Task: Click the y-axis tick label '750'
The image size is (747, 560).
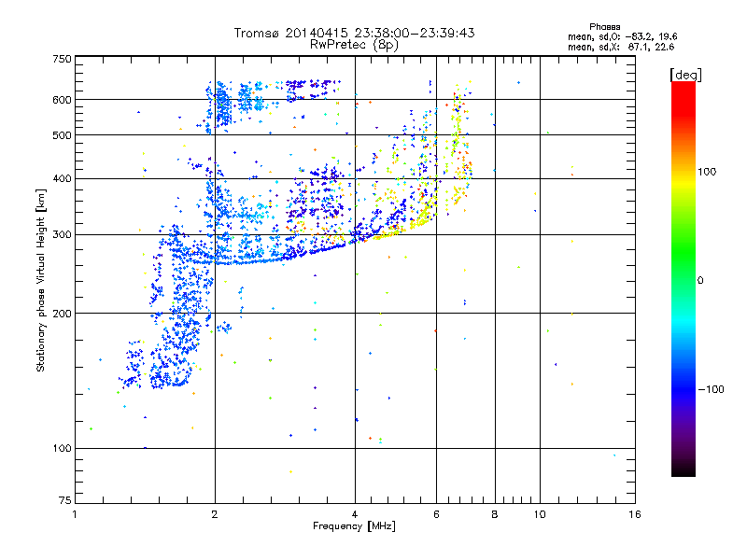Action: (62, 59)
